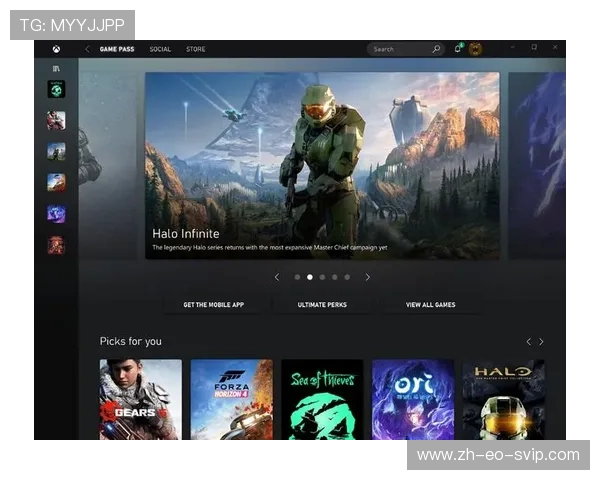Show next carousel banner slide

(367, 277)
